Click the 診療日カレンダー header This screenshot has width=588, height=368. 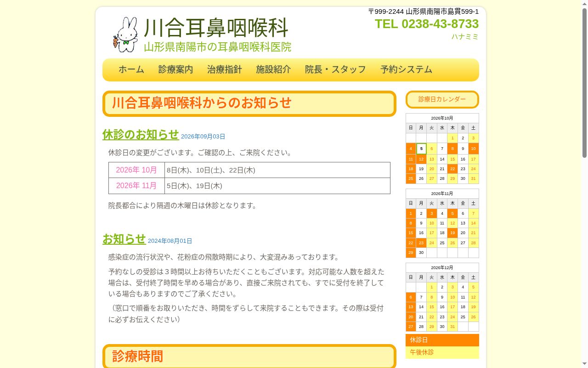(x=442, y=99)
